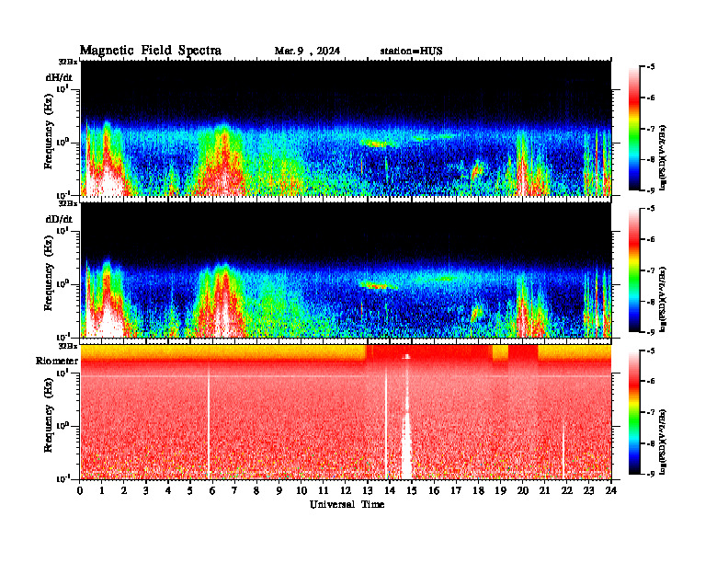Click hour tick label 19 on time axis

pyautogui.click(x=500, y=490)
